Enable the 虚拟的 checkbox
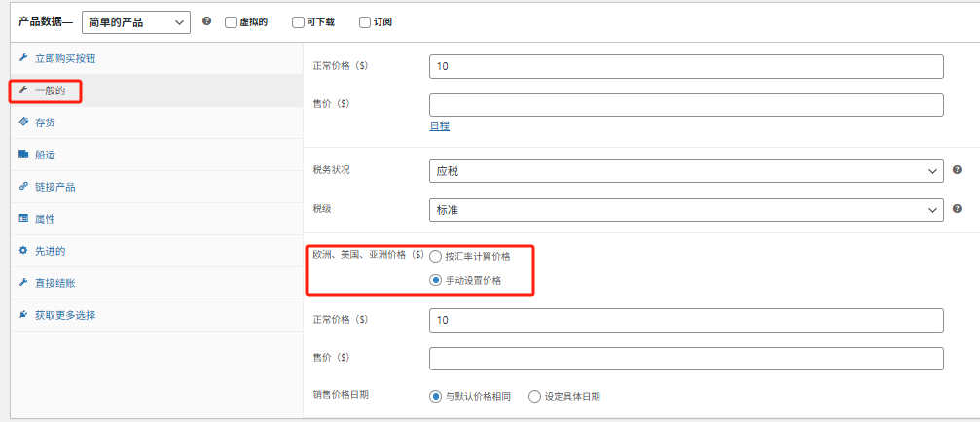This screenshot has height=422, width=980. (x=231, y=22)
